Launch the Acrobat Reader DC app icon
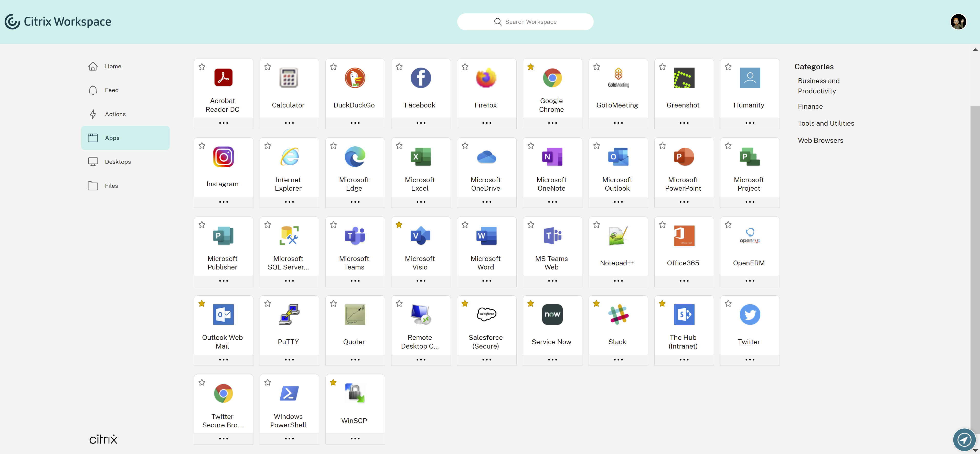 (223, 78)
